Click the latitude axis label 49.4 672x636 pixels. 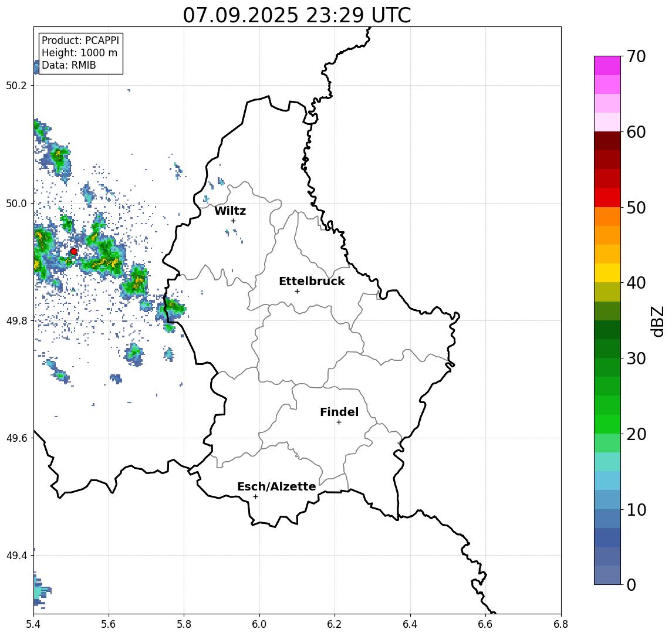pyautogui.click(x=16, y=556)
